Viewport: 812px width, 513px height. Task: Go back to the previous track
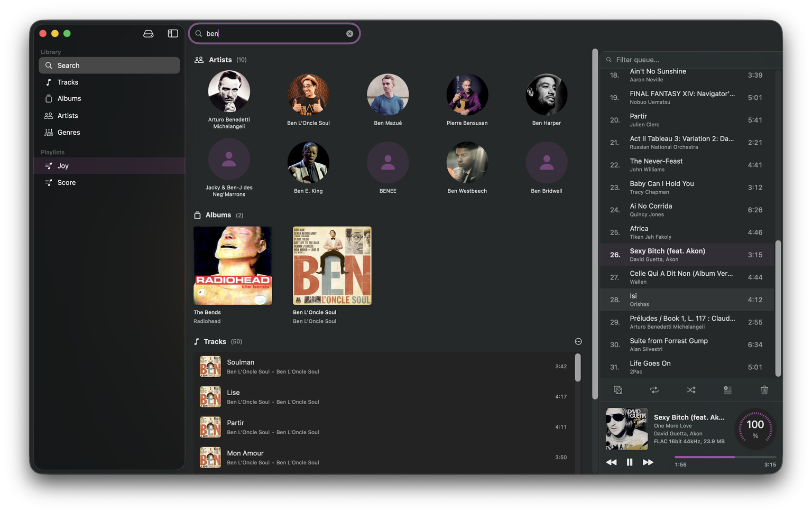(x=611, y=462)
